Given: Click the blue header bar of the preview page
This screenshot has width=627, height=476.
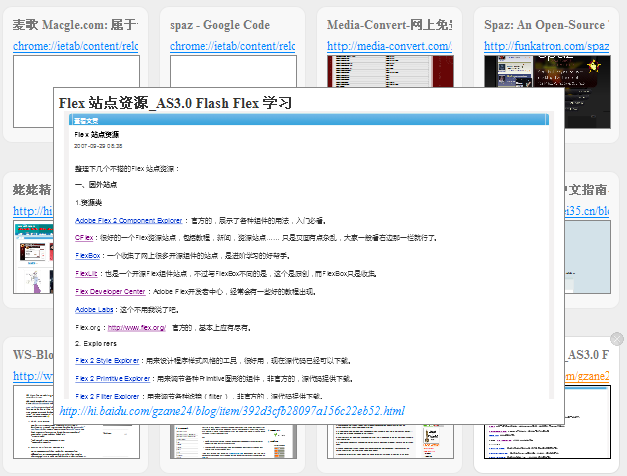Looking at the screenshot, I should pyautogui.click(x=309, y=120).
